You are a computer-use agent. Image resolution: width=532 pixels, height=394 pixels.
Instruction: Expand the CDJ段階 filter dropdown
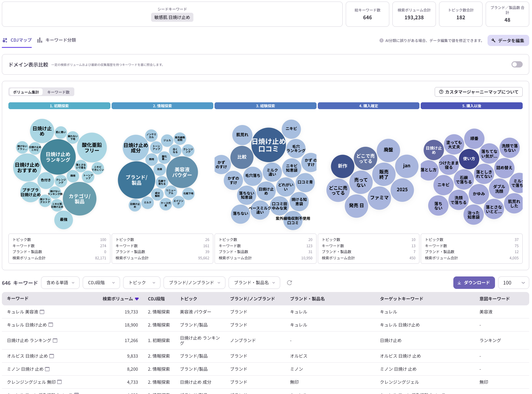coord(101,283)
